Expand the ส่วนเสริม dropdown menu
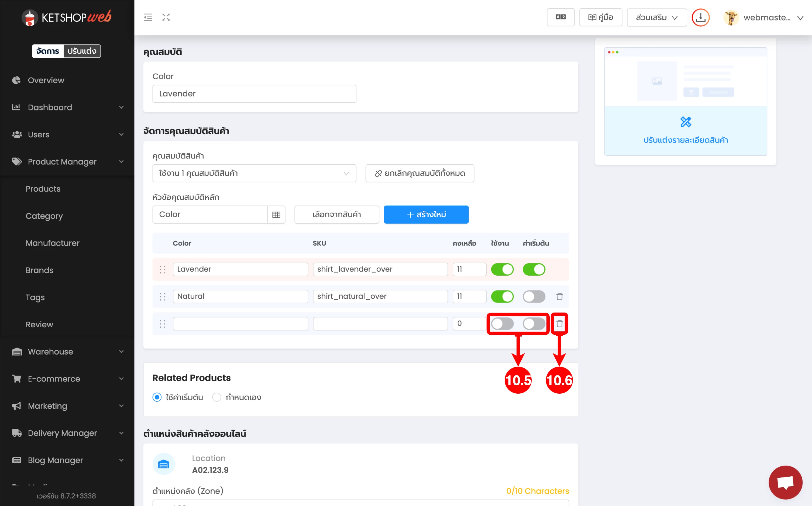 (x=656, y=18)
